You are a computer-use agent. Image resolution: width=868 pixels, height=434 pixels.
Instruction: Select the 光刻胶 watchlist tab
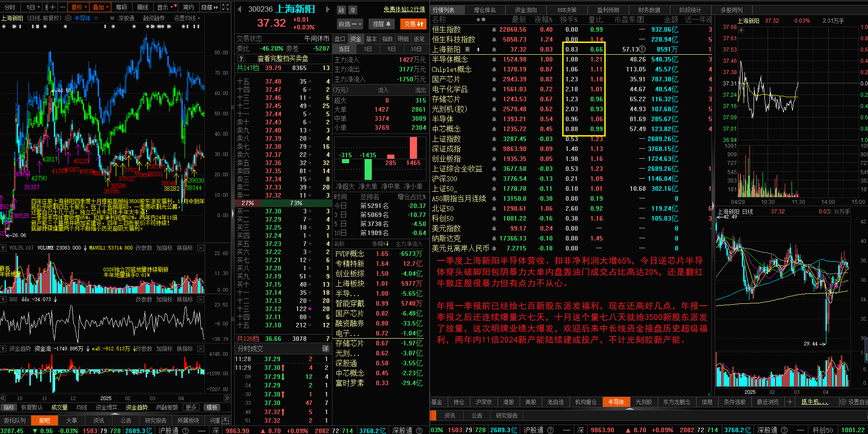coord(644,402)
